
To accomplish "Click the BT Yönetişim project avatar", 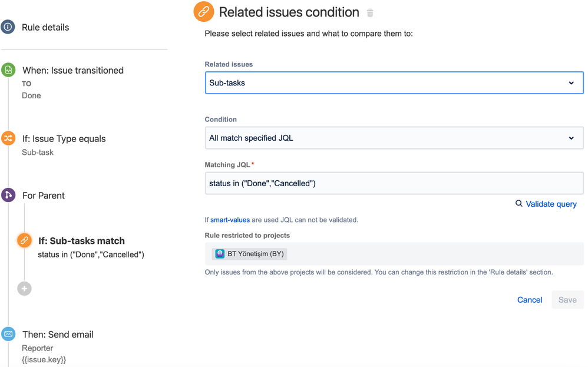I will click(220, 254).
